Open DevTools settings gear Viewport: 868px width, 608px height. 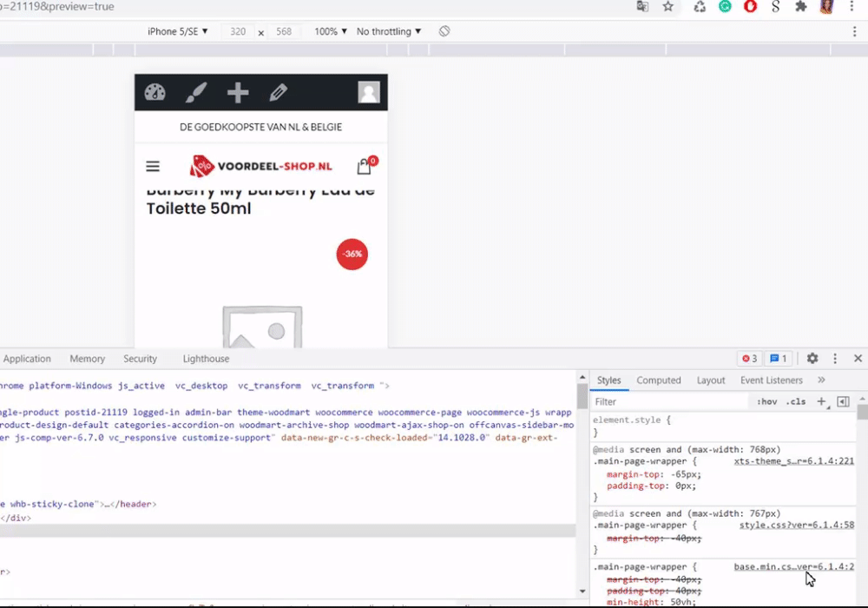pos(812,358)
